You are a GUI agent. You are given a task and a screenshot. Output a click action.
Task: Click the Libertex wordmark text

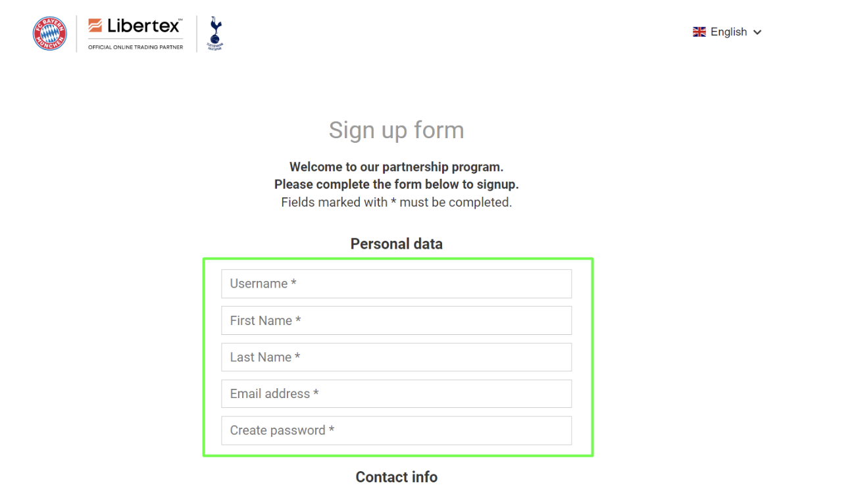click(143, 26)
